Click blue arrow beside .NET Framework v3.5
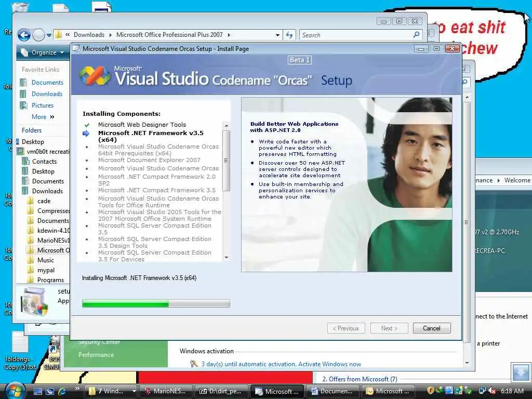The height and width of the screenshot is (399, 532). click(86, 134)
